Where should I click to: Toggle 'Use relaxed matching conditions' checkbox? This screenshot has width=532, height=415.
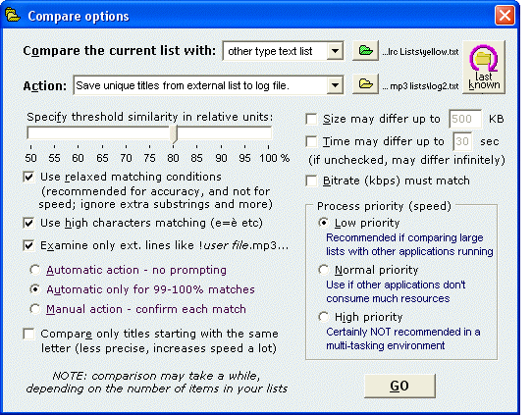pyautogui.click(x=28, y=177)
